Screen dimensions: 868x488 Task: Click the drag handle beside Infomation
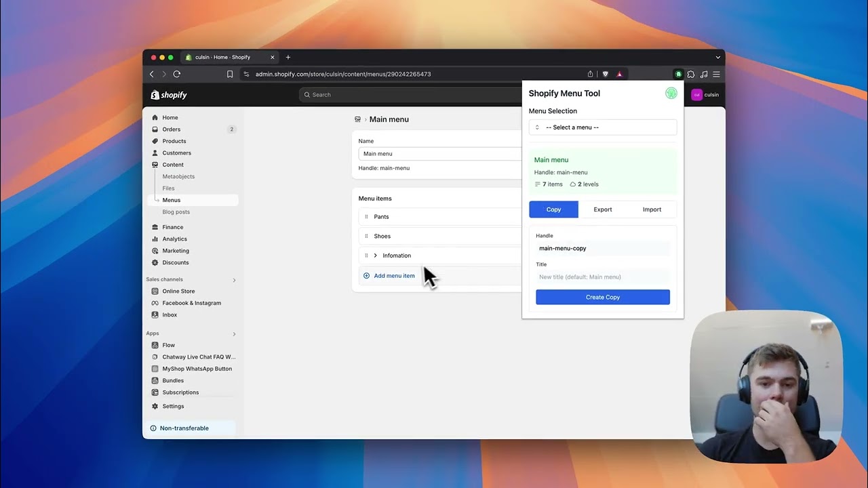click(366, 256)
